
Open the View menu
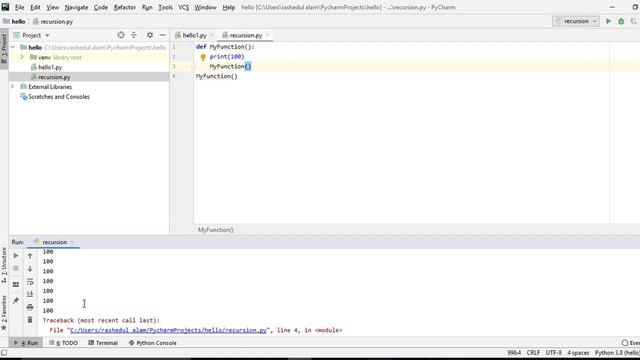click(52, 7)
